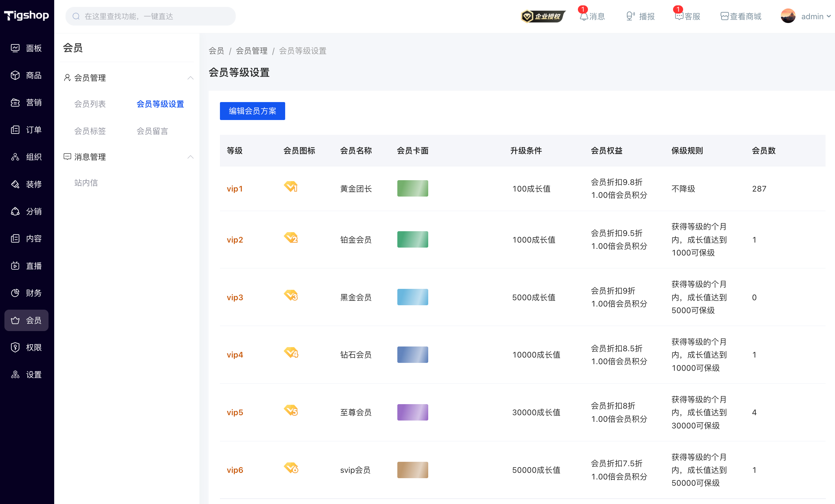Screen dimensions: 835x504
Task: Switch to the 会员列表 submenu item
Action: coord(90,104)
